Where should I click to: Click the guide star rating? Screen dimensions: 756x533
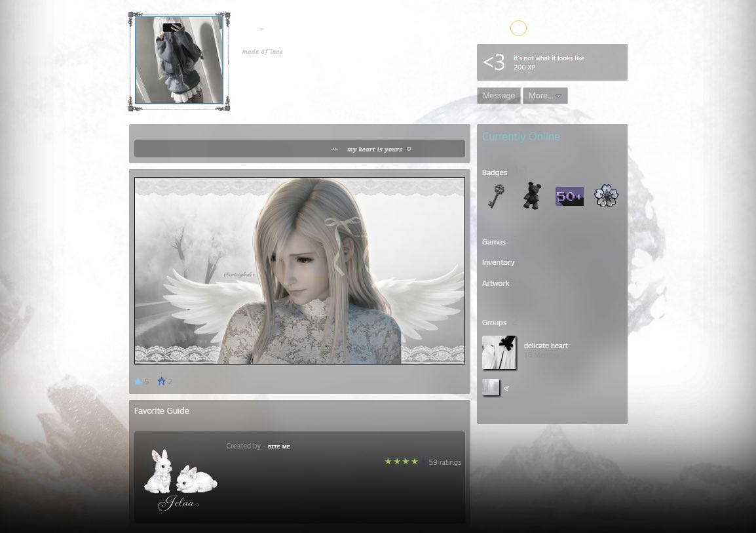tap(405, 462)
